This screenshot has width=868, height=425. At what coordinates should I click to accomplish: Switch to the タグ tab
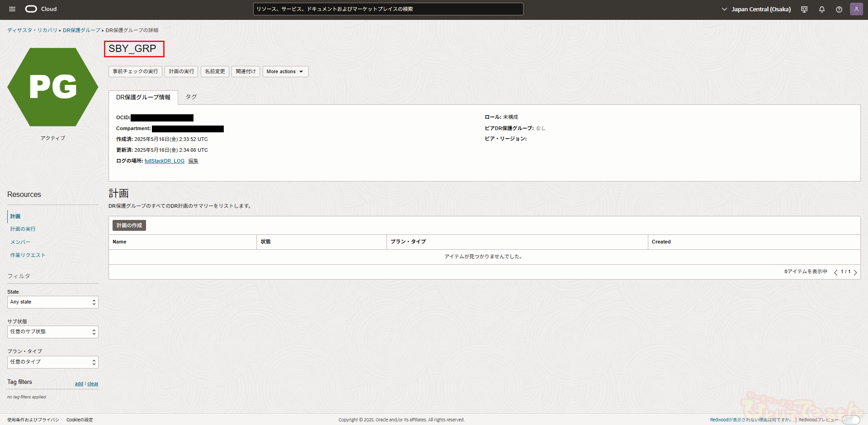click(191, 97)
